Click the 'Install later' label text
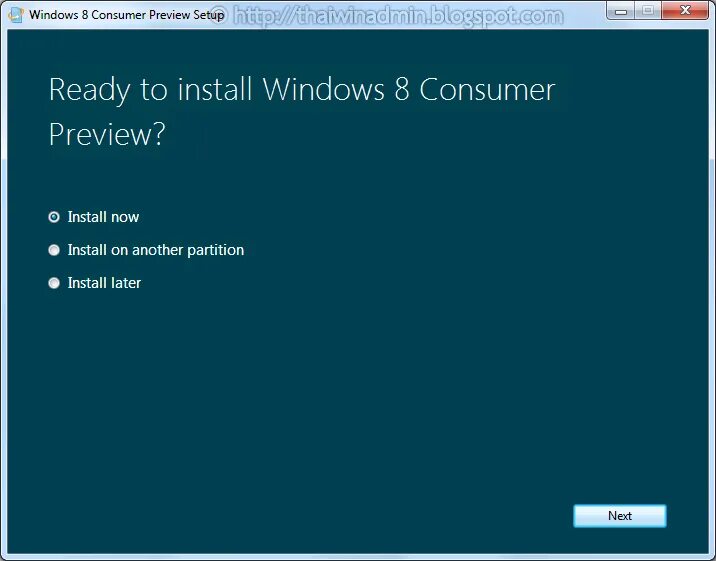 click(104, 283)
